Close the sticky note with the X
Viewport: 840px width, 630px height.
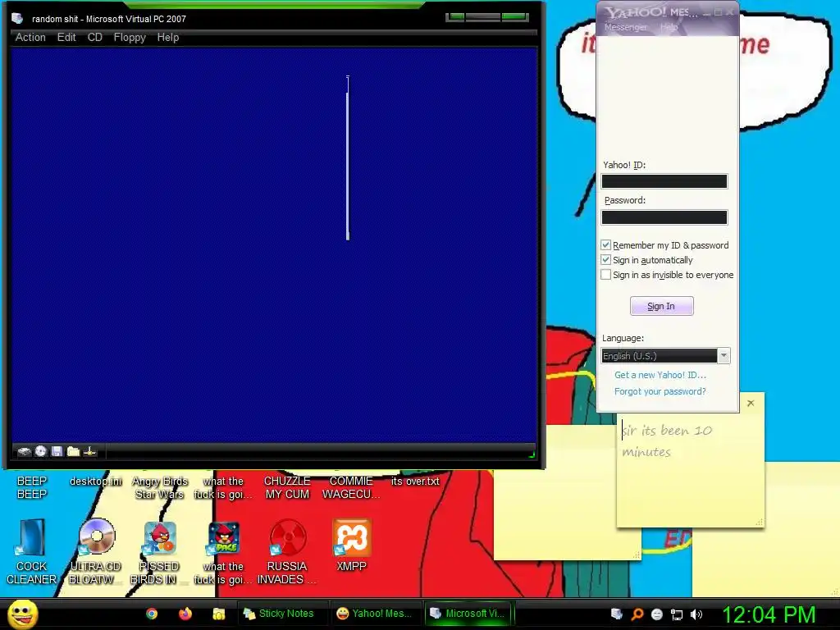(751, 403)
